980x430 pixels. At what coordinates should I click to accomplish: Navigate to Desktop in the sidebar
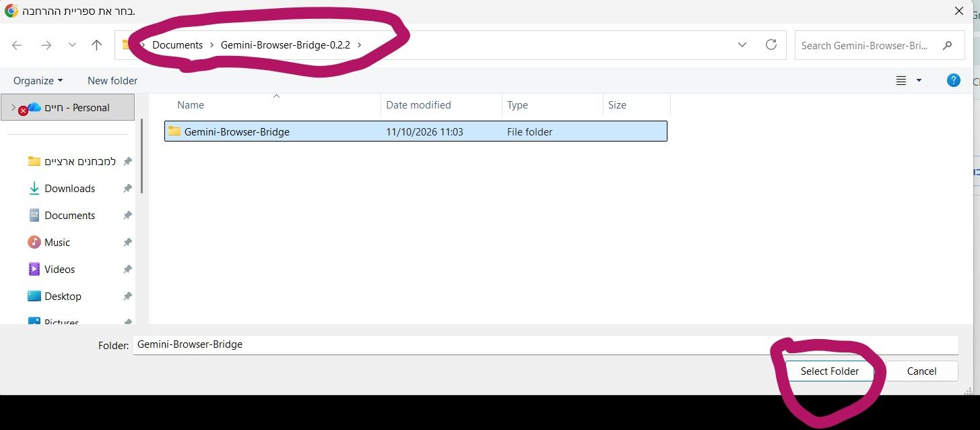click(63, 297)
